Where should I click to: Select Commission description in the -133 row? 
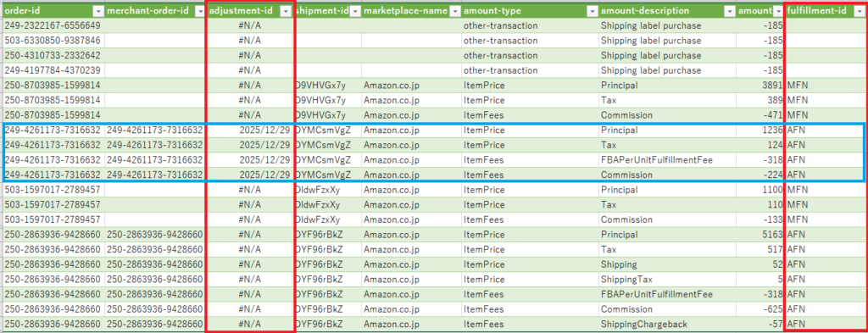(x=667, y=219)
